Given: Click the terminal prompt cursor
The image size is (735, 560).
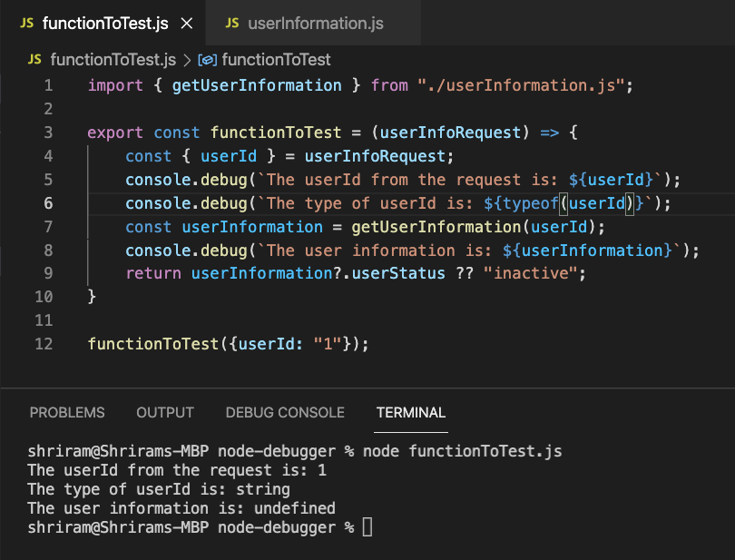Looking at the screenshot, I should (367, 527).
